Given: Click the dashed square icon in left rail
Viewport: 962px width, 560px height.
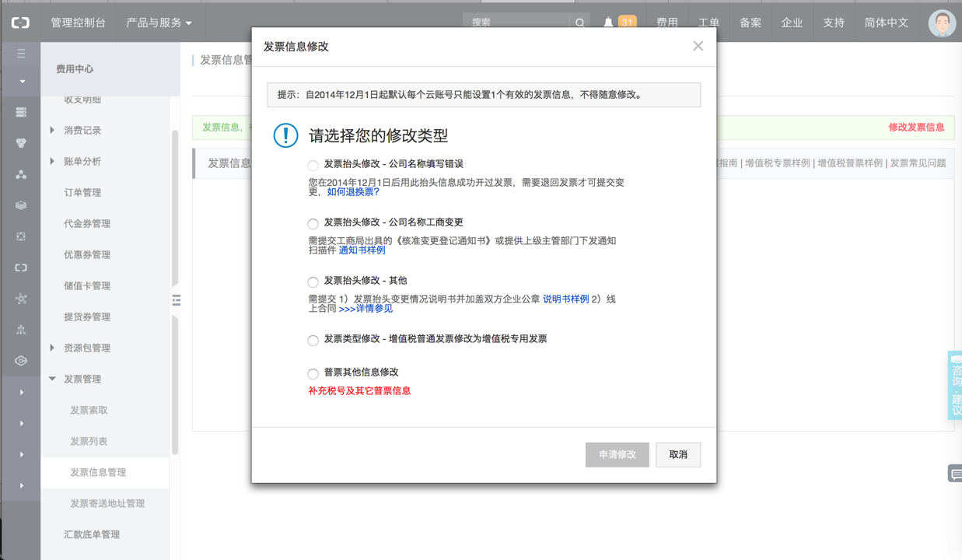Looking at the screenshot, I should tap(21, 236).
